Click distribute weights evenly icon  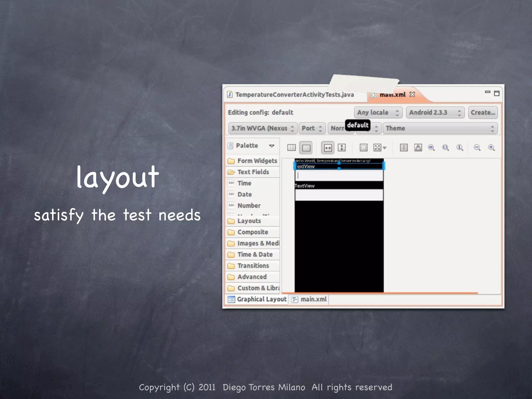(404, 148)
